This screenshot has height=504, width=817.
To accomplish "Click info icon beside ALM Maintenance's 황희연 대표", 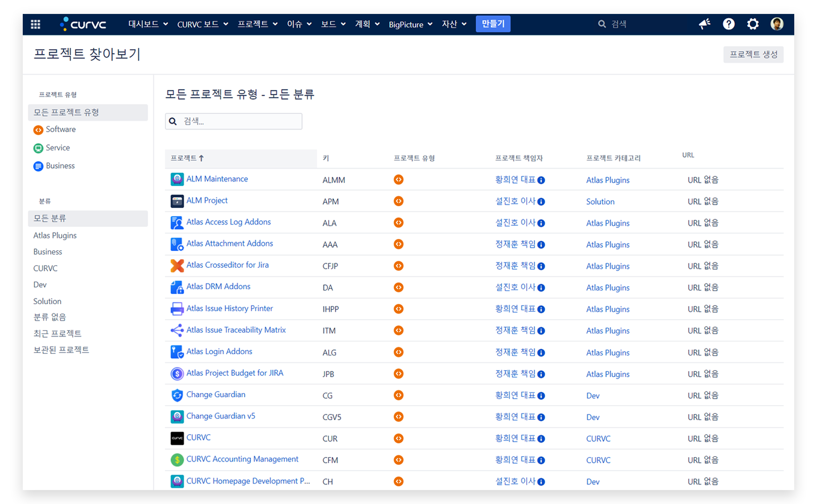I will pyautogui.click(x=541, y=180).
